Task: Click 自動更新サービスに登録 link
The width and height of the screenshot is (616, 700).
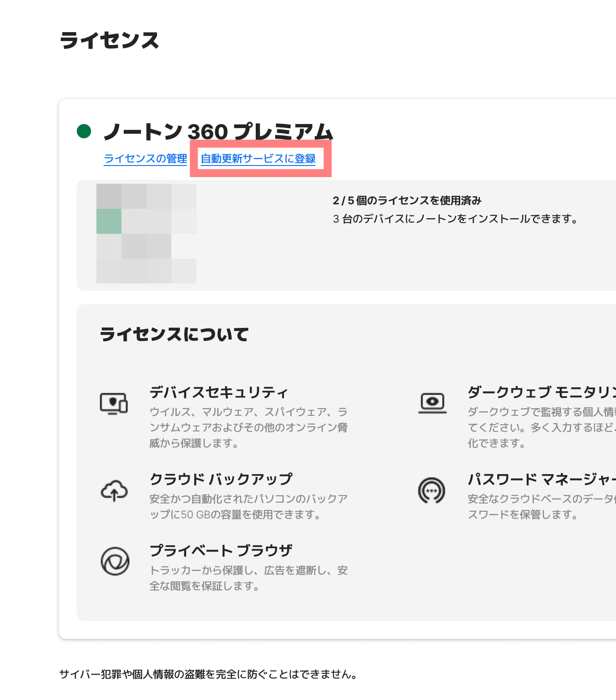Action: point(258,159)
